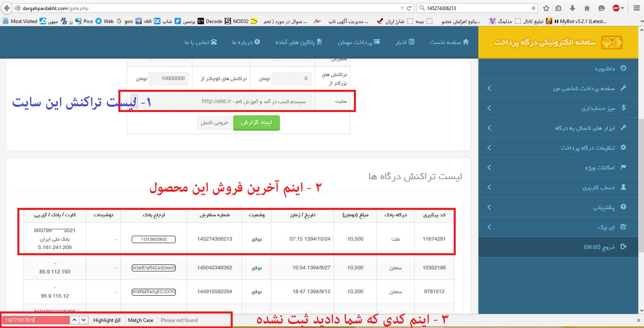
Task: Click the green ایجاد گزارش button
Action: (x=257, y=123)
